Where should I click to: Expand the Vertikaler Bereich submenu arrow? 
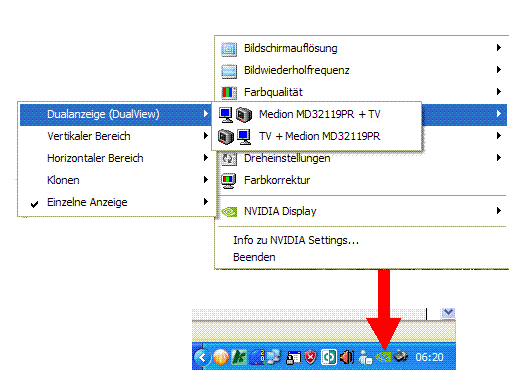pos(206,136)
